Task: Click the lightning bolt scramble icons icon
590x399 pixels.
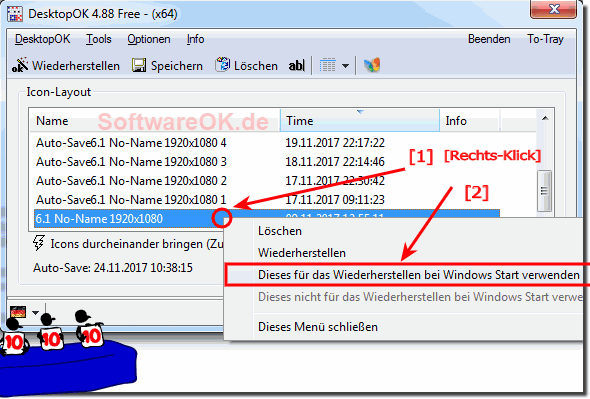Action: click(x=38, y=243)
